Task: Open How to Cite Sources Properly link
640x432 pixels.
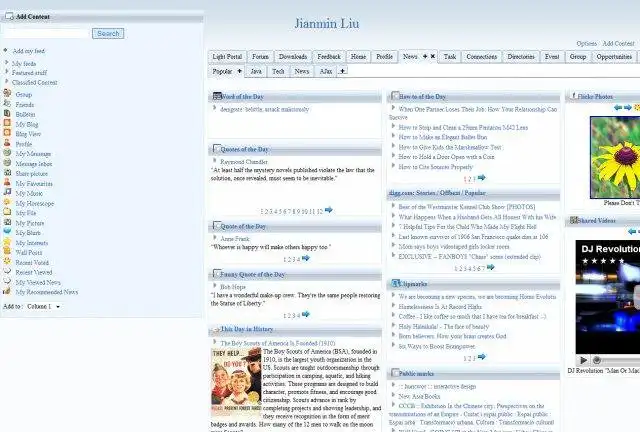Action: 436,167
